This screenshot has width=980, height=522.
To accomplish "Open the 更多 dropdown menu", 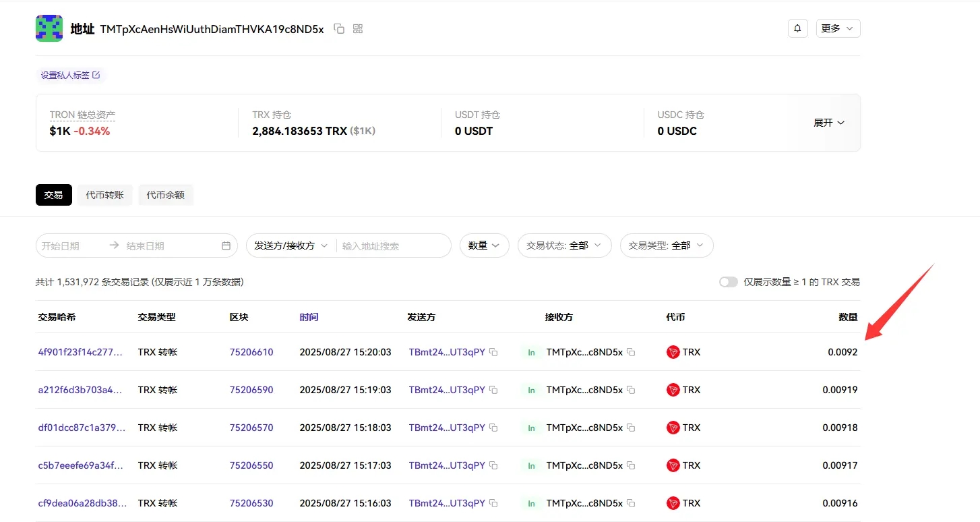I will (x=838, y=28).
